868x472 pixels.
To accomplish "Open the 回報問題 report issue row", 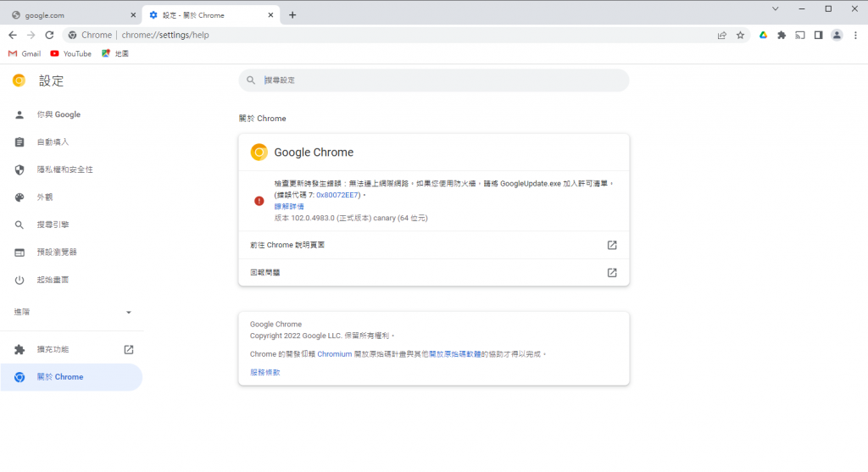I will [x=434, y=273].
